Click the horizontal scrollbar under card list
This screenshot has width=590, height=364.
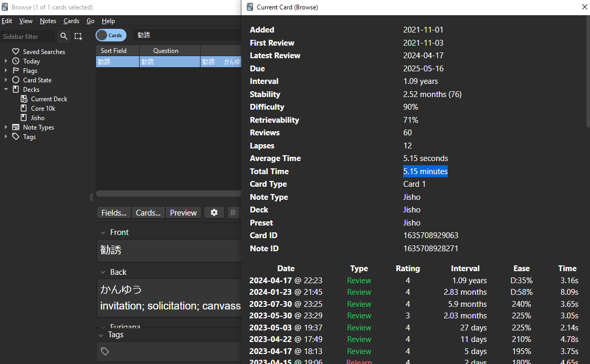pyautogui.click(x=168, y=194)
